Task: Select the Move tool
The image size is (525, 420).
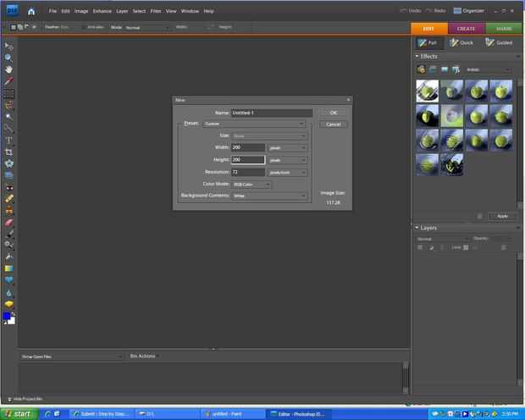Action: pos(9,47)
